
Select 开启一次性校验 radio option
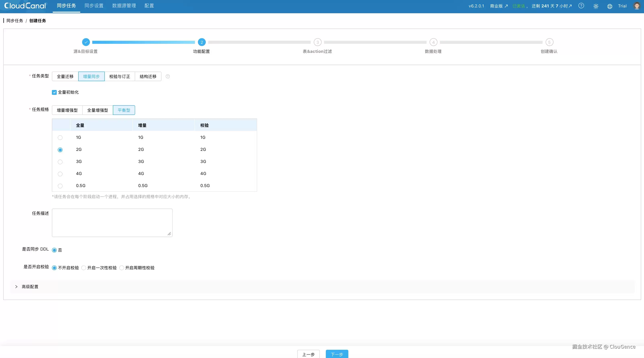click(x=84, y=268)
